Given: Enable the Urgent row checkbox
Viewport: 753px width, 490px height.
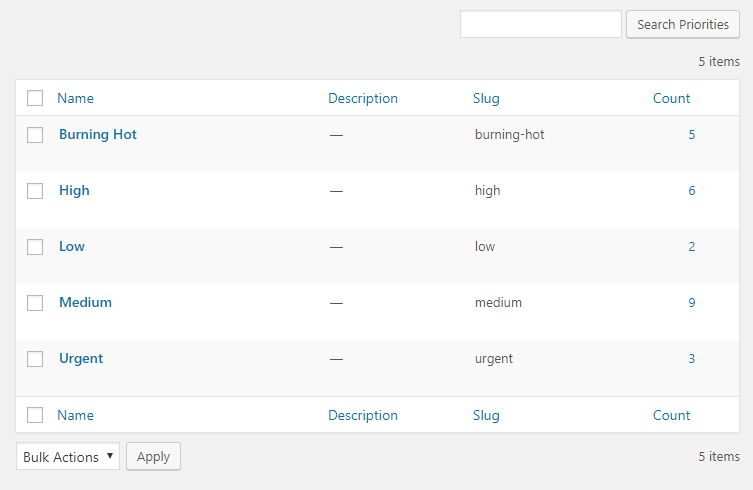Looking at the screenshot, I should click(35, 359).
